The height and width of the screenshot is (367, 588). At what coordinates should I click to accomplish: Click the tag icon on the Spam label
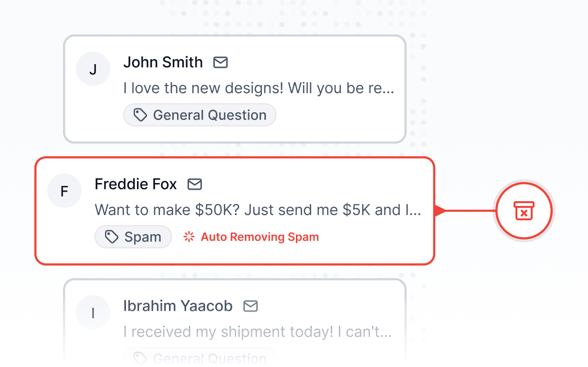[111, 236]
